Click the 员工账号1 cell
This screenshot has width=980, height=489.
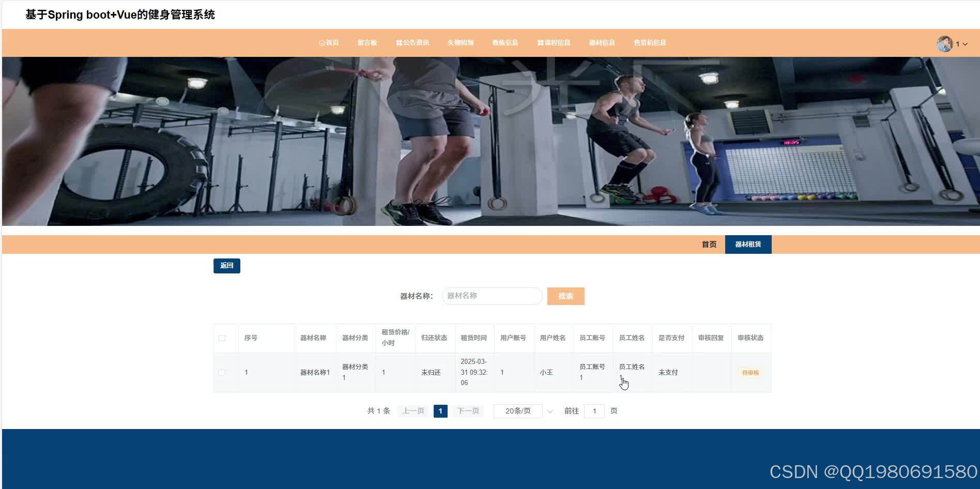(592, 372)
